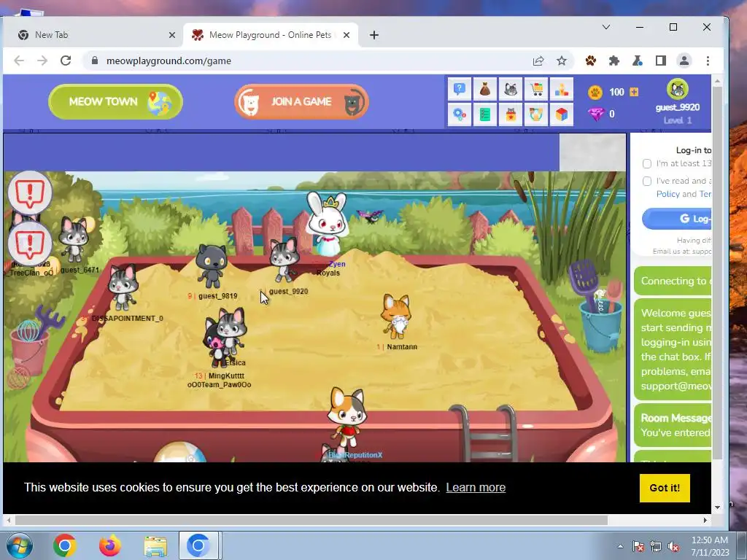
Task: Click the horizontal scrollbar at bottom
Action: click(x=312, y=520)
